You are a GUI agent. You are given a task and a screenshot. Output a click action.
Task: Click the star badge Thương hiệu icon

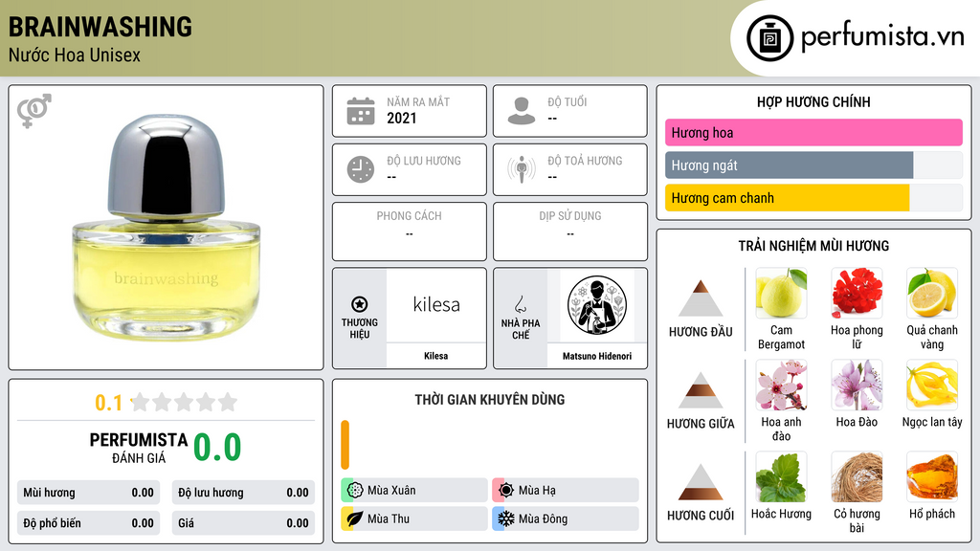pyautogui.click(x=360, y=304)
